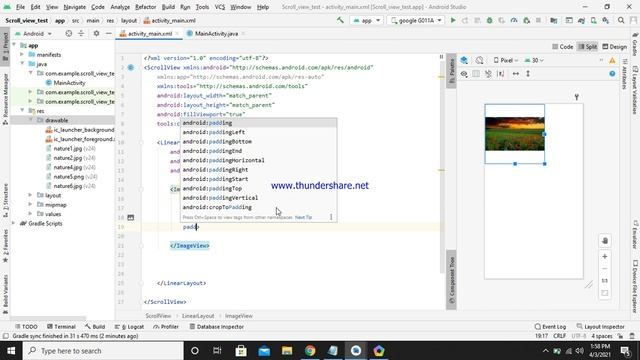
Task: Open the API 30 version dropdown
Action: pos(534,60)
